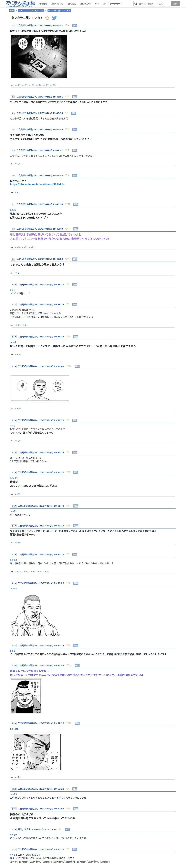This screenshot has height=868, width=186.
Task: Open the カテゴリ『TOUGH(タフ)』 breadcrumb
Action: 31,10
